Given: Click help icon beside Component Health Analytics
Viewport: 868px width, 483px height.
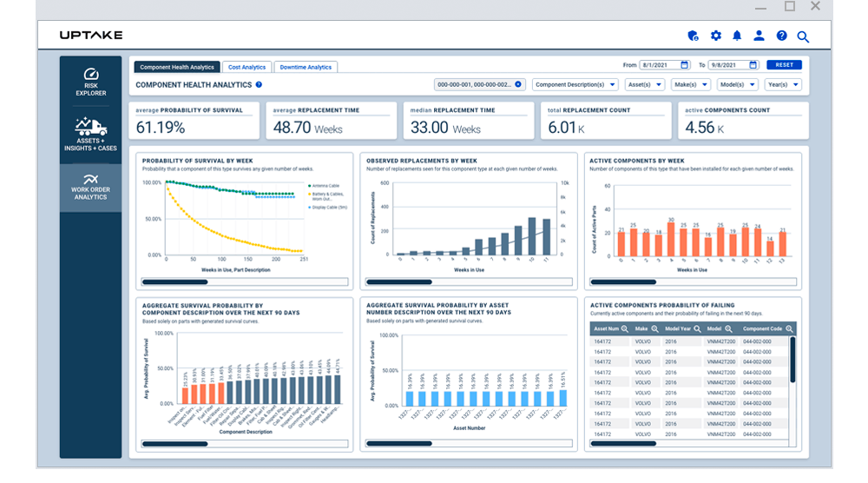Looking at the screenshot, I should (x=259, y=85).
